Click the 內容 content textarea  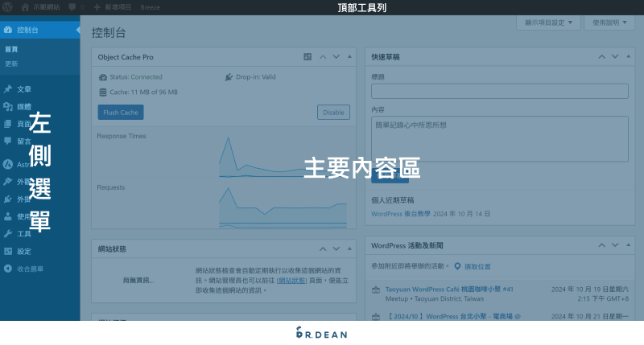point(500,139)
